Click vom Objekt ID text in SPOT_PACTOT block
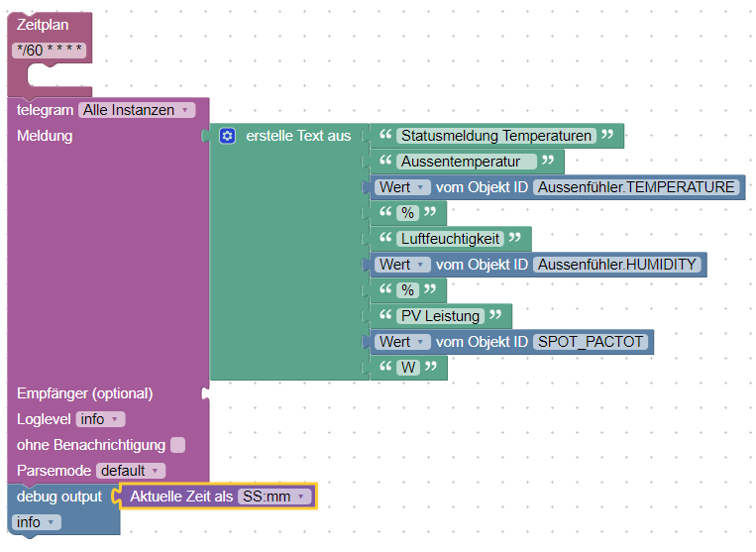 click(483, 342)
